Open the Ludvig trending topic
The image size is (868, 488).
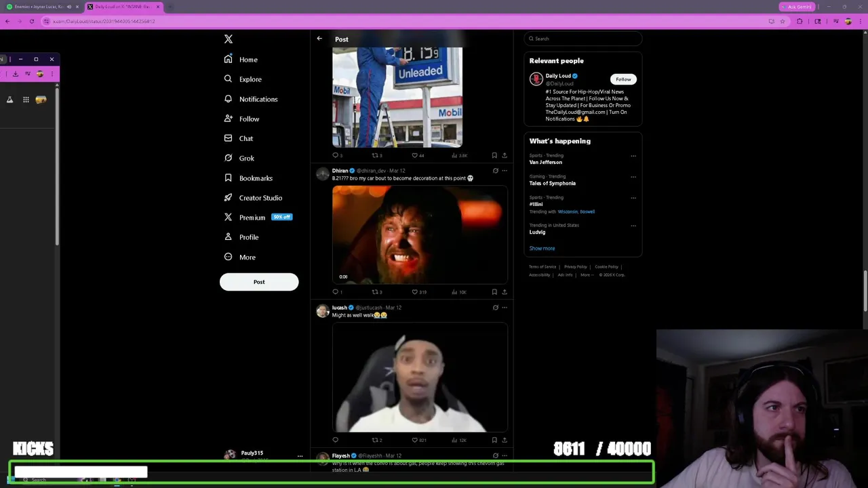pyautogui.click(x=537, y=232)
